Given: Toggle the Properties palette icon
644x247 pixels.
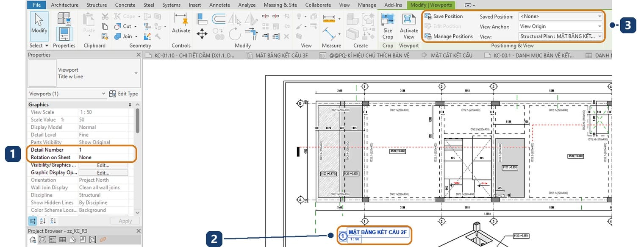Looking at the screenshot, I should (x=64, y=34).
